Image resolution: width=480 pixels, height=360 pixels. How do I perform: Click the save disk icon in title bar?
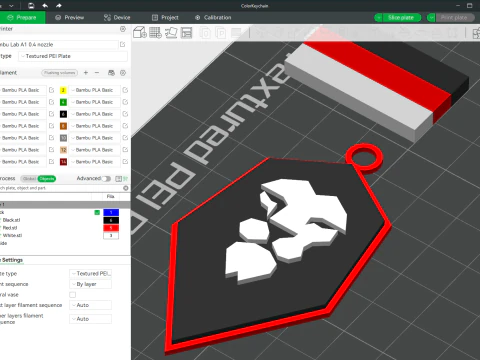coord(31,6)
